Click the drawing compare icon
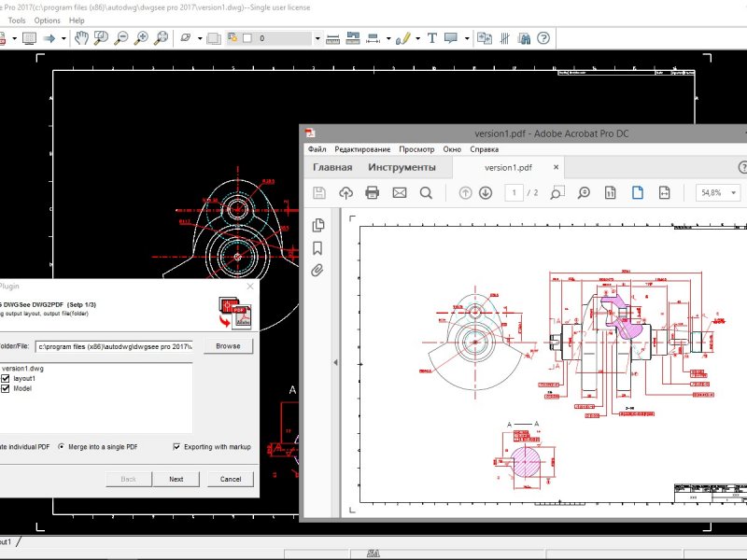747x560 pixels. click(485, 38)
